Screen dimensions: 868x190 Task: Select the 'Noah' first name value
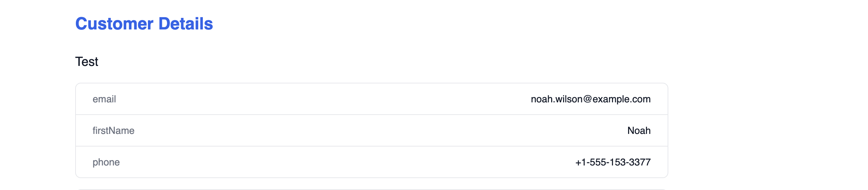click(639, 131)
